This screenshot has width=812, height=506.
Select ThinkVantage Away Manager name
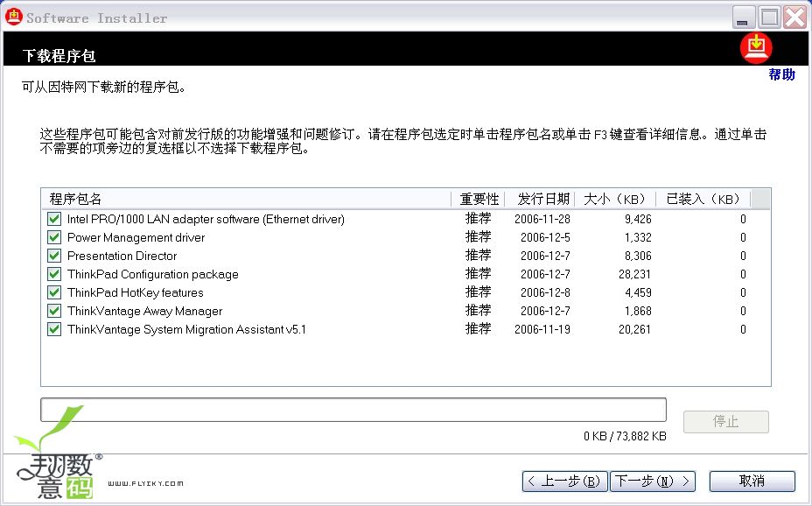tap(145, 312)
